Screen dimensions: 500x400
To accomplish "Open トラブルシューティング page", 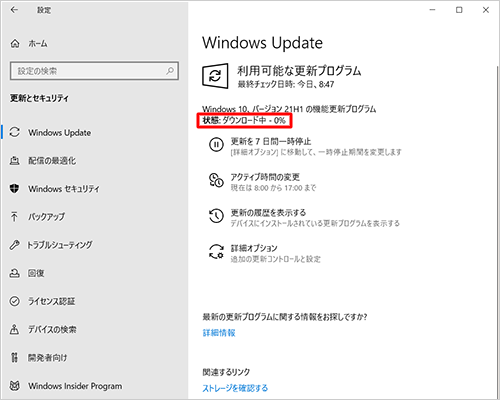I will click(60, 245).
